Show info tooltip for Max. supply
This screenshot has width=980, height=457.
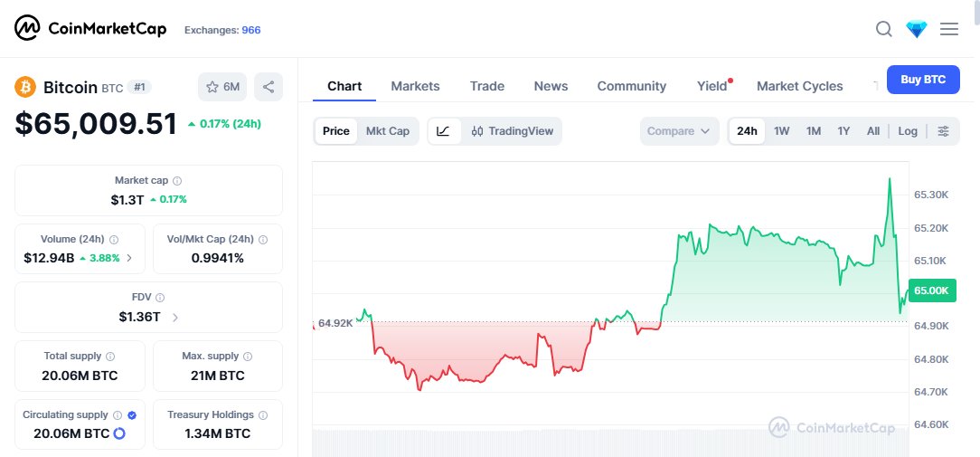(x=248, y=357)
